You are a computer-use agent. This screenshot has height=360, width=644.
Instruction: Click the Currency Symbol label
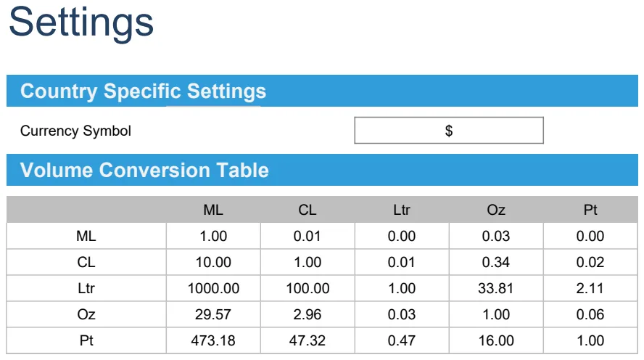(75, 131)
